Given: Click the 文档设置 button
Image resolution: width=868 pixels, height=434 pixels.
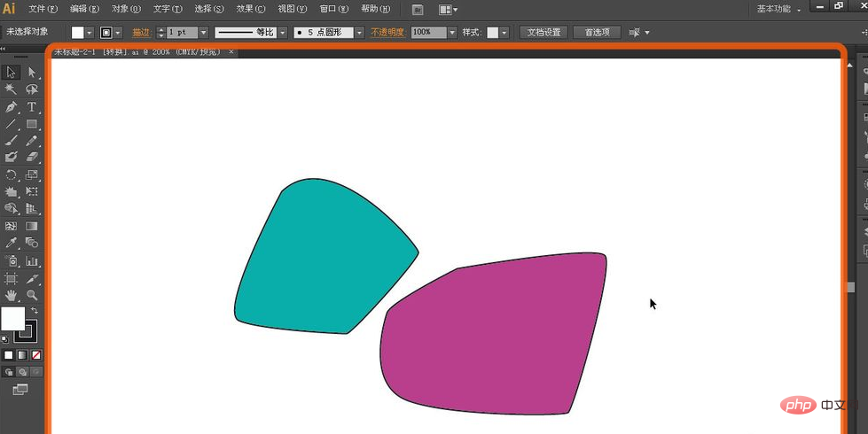Looking at the screenshot, I should coord(543,32).
